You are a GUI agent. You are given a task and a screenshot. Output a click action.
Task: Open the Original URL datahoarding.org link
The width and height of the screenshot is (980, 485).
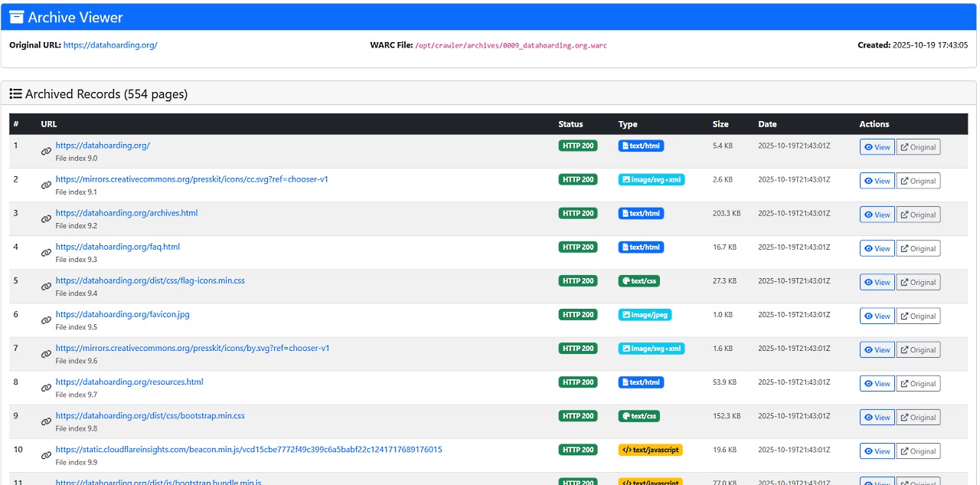pyautogui.click(x=110, y=45)
